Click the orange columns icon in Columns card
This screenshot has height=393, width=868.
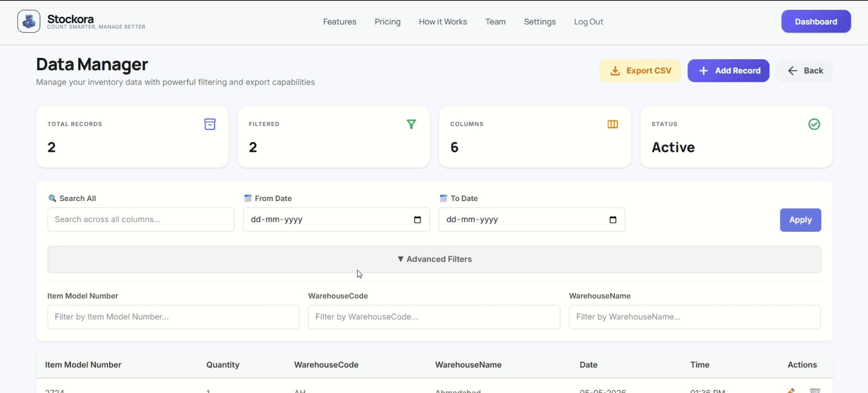(612, 124)
